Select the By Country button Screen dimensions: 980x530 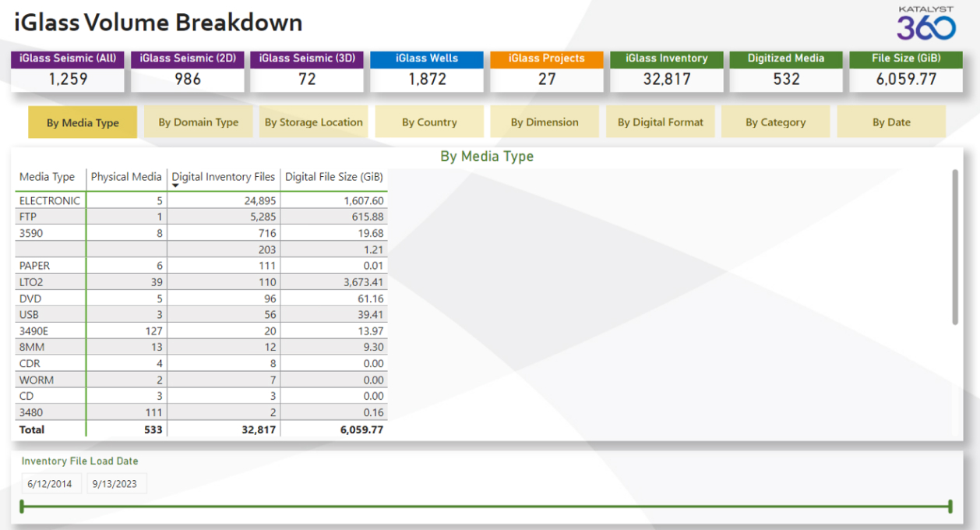[x=429, y=122]
